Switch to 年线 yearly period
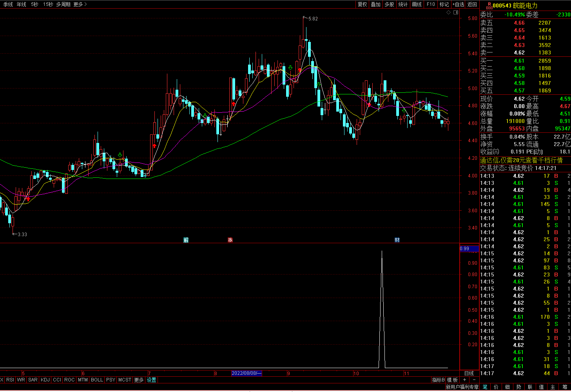The height and width of the screenshot is (392, 571). 21,4
